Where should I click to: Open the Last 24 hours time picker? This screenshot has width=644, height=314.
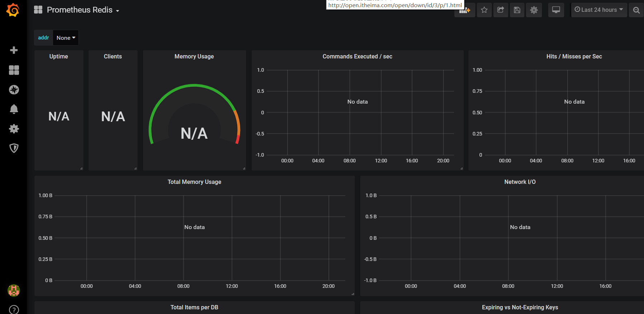tap(599, 10)
